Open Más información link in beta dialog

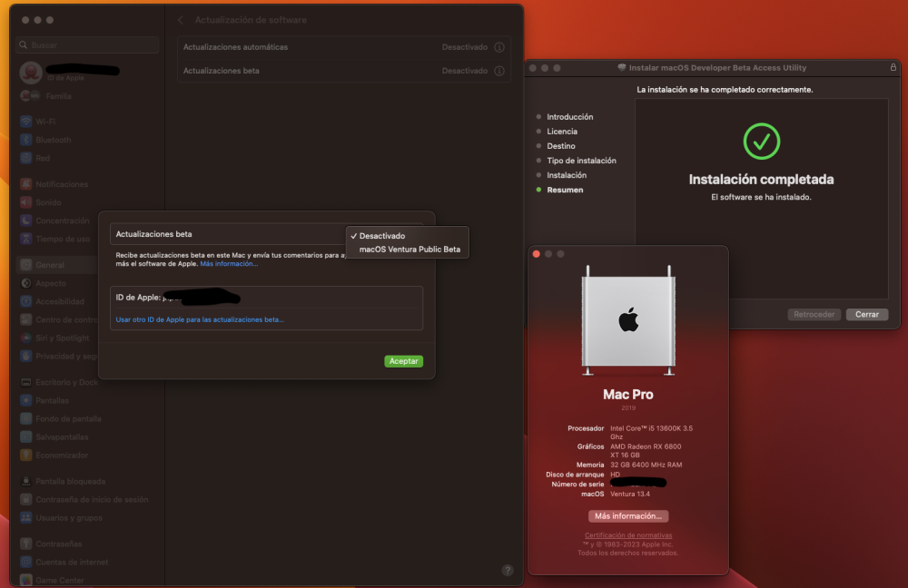(229, 264)
